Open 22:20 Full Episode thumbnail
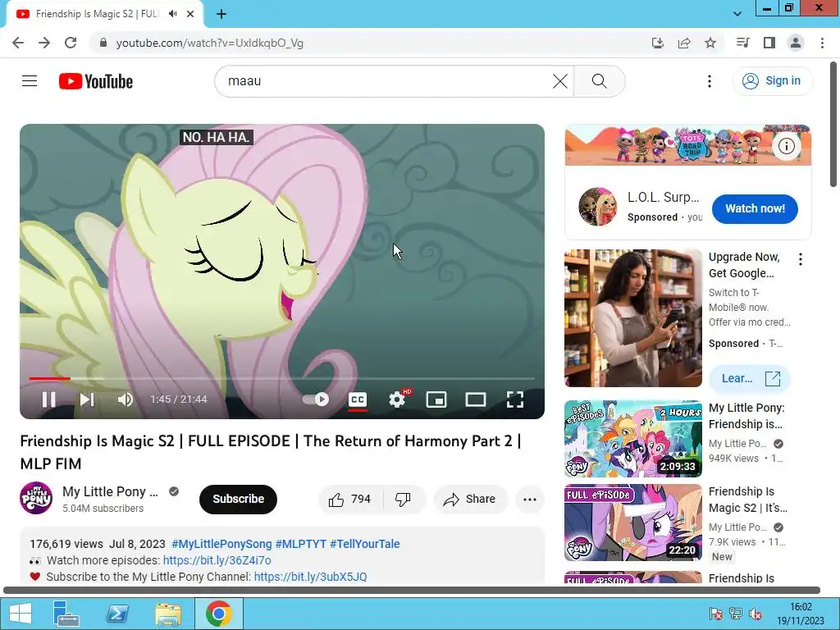The width and height of the screenshot is (840, 630). [x=633, y=523]
